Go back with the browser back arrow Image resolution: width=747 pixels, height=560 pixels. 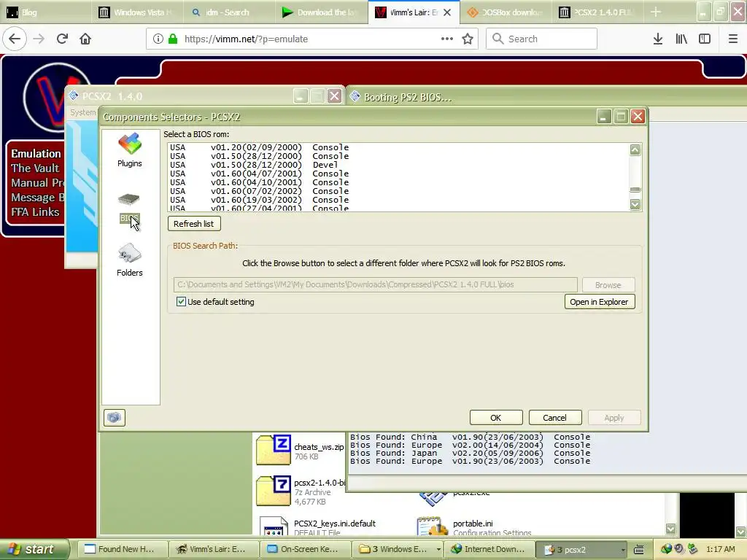tap(15, 39)
